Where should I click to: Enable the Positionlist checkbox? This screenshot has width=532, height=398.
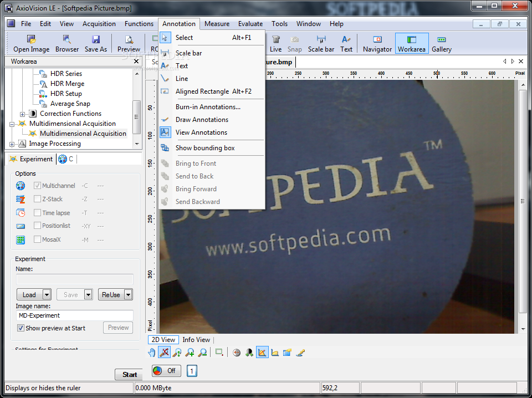(x=37, y=226)
